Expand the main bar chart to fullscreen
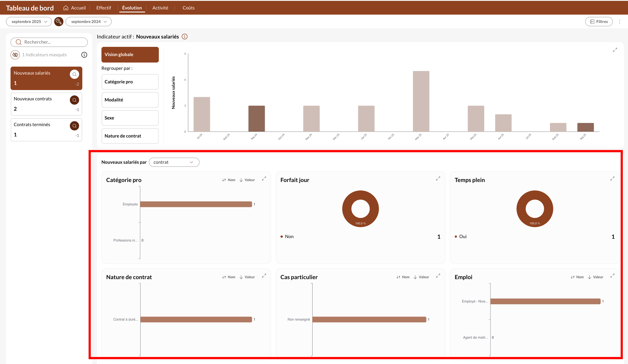 (615, 50)
